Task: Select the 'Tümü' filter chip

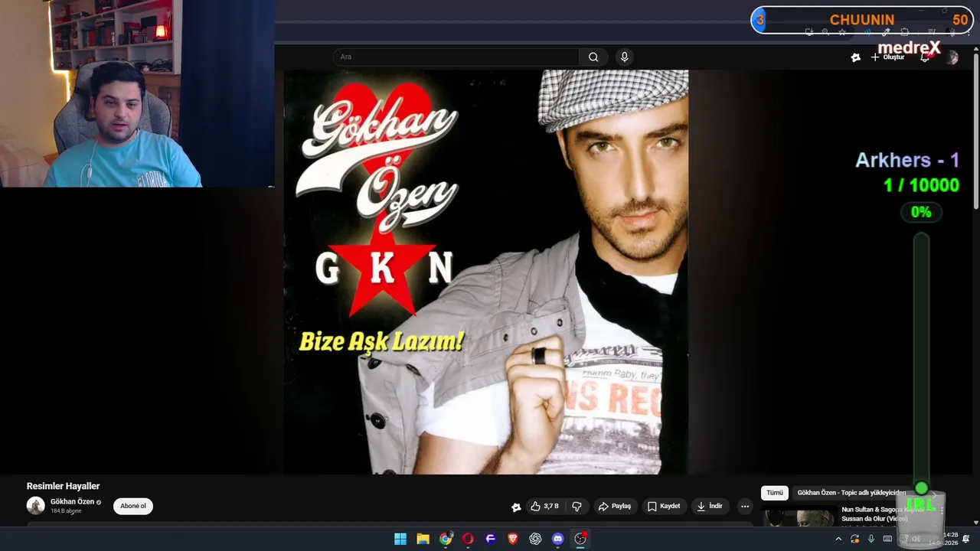Action: [x=775, y=493]
